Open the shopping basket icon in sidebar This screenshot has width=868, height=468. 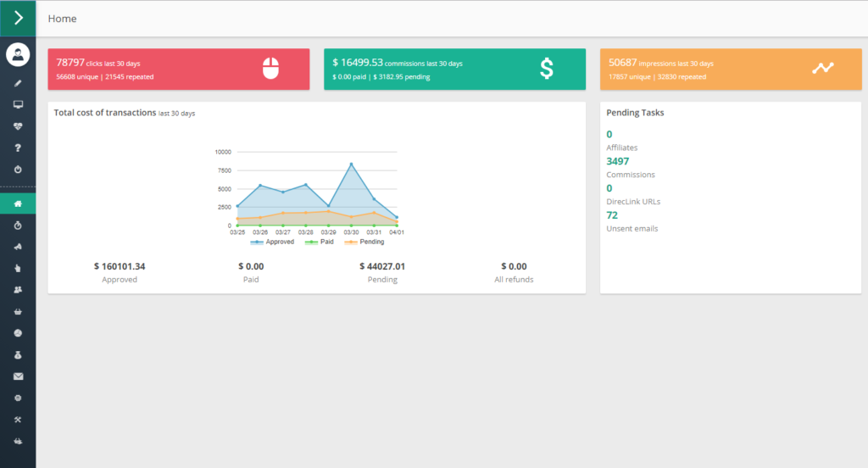click(18, 311)
